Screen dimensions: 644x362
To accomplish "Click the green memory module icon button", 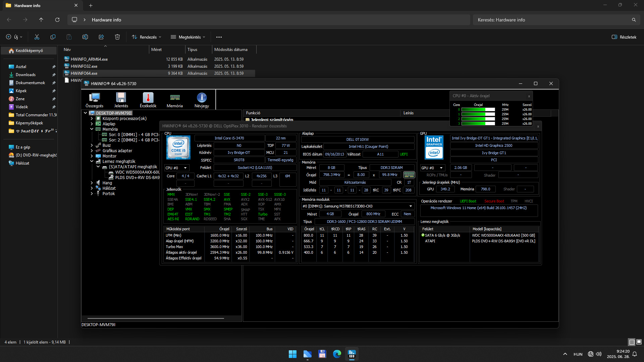I will (409, 175).
